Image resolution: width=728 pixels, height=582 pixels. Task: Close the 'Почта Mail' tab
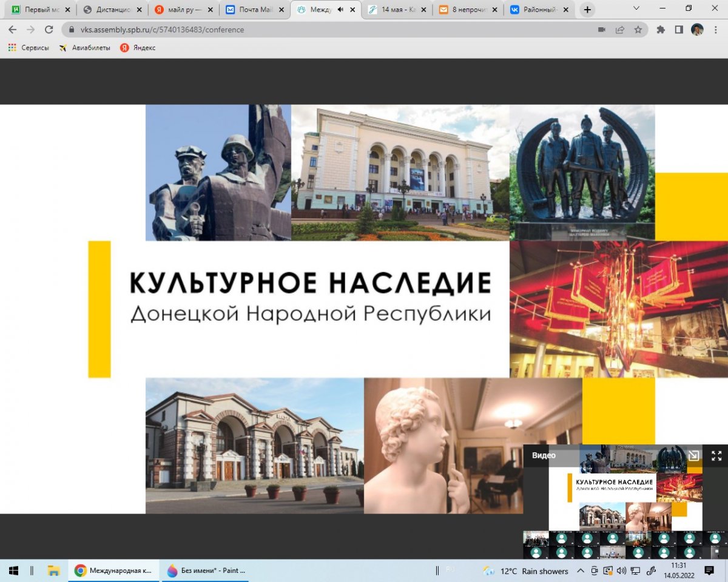coord(281,10)
